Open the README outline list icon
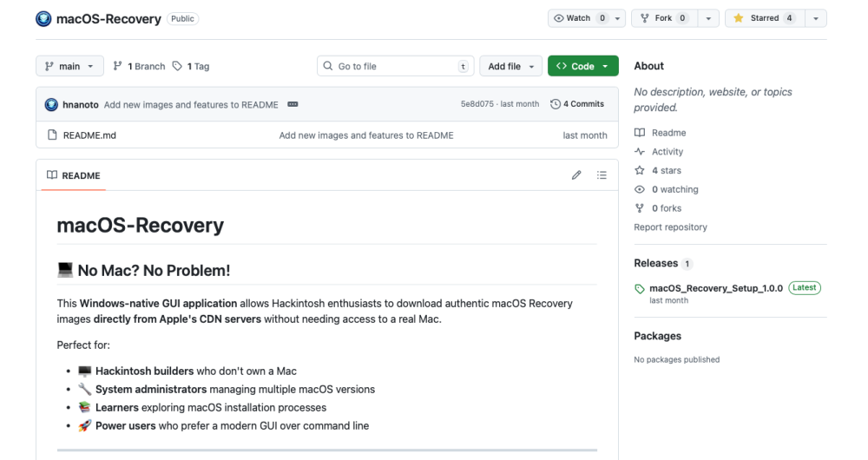The height and width of the screenshot is (460, 868). click(x=602, y=175)
